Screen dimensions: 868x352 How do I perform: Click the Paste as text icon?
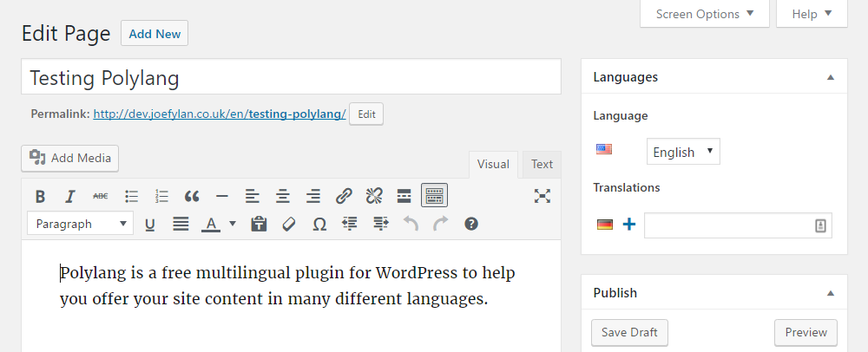point(259,225)
